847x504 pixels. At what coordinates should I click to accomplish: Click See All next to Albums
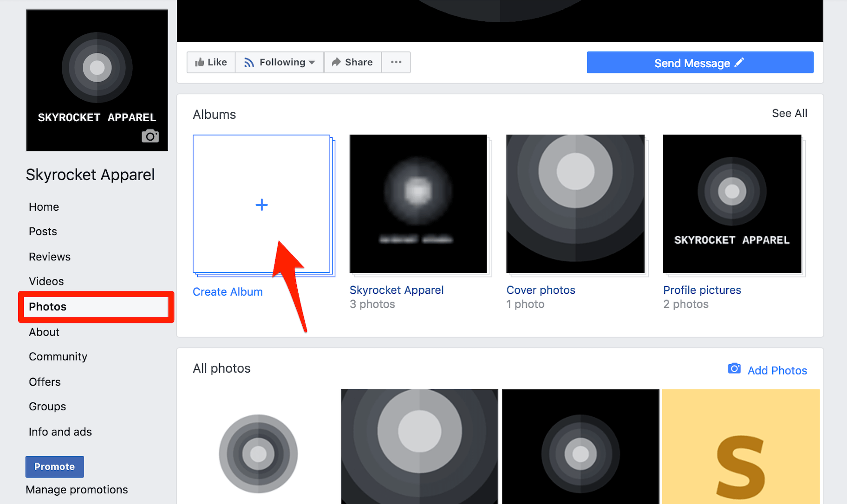789,113
